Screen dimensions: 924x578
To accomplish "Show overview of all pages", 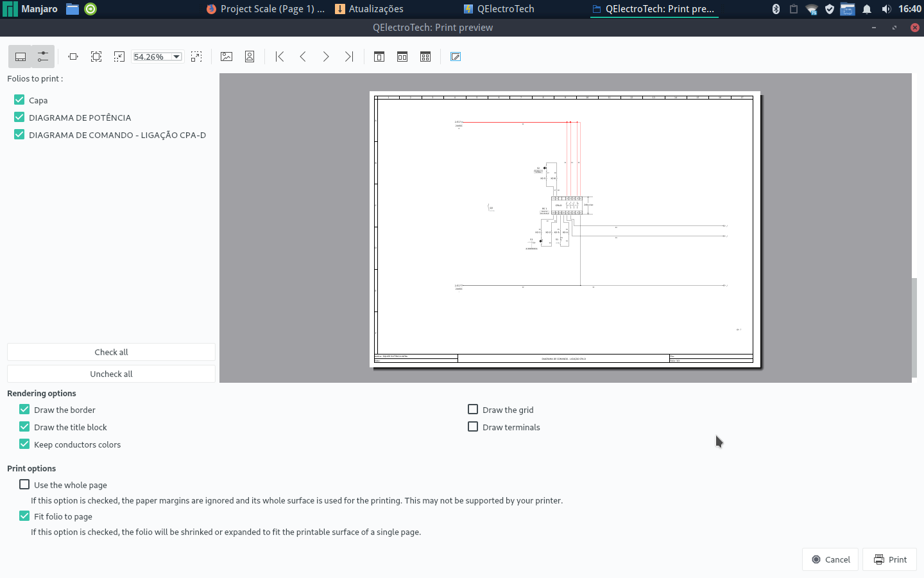I will click(425, 57).
